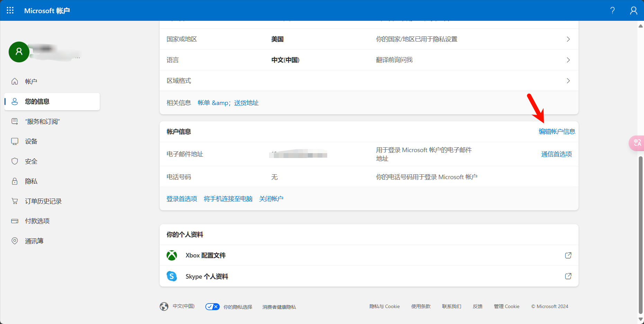644x324 pixels.
Task: Open Xbox profile external link icon
Action: (568, 255)
